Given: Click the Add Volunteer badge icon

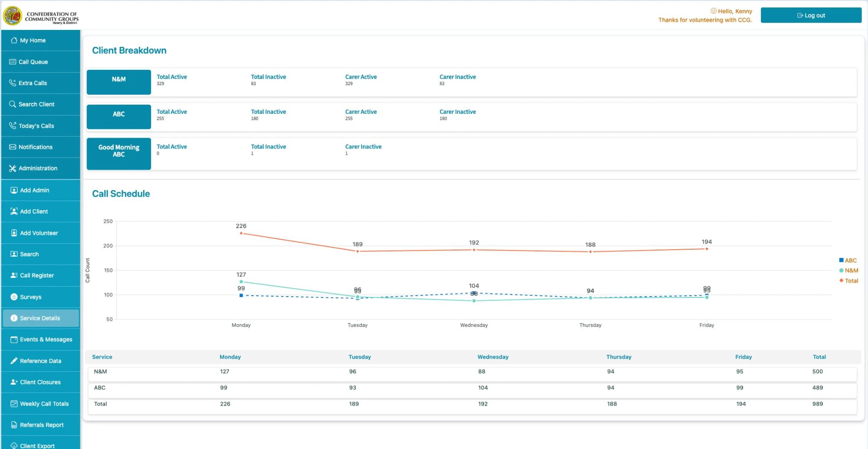Looking at the screenshot, I should click(14, 233).
